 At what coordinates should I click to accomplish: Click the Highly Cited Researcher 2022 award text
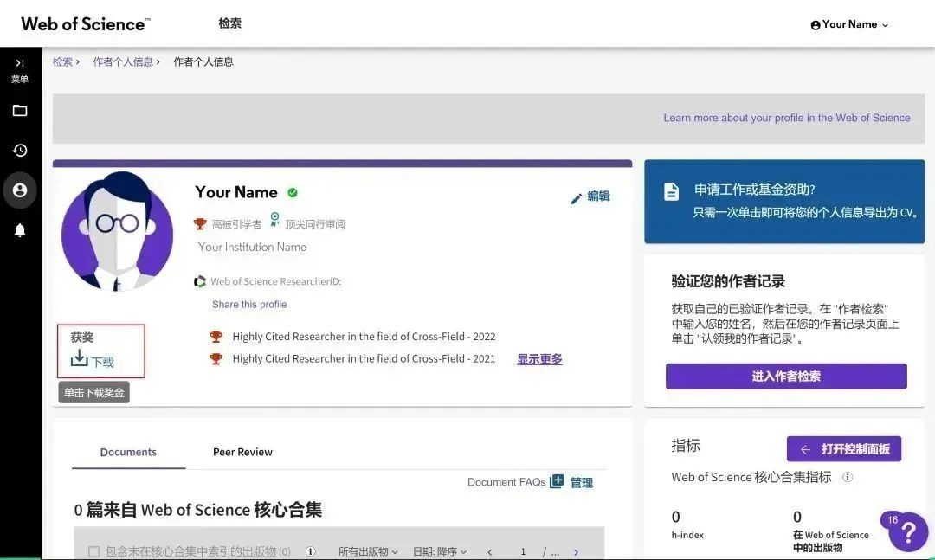click(364, 337)
